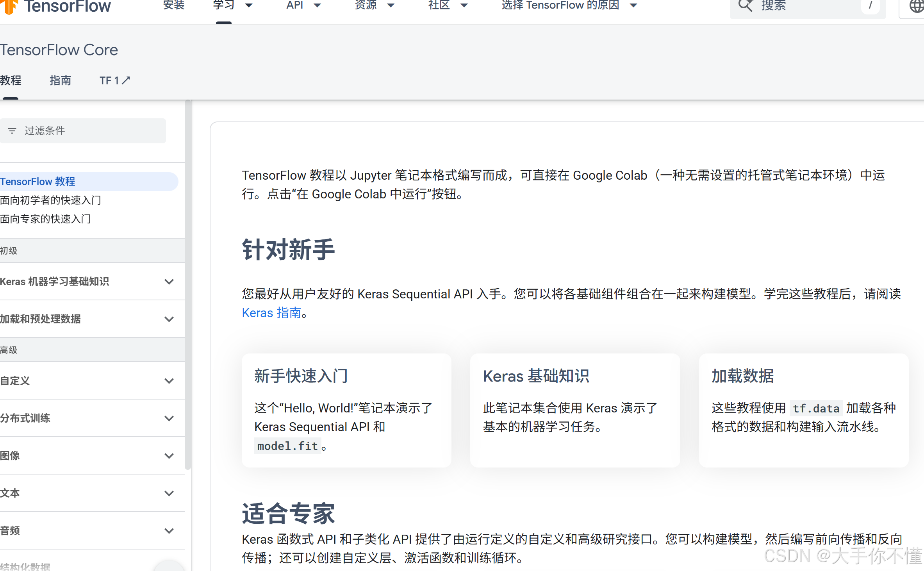
Task: Switch to the 教程 tab
Action: pyautogui.click(x=11, y=80)
